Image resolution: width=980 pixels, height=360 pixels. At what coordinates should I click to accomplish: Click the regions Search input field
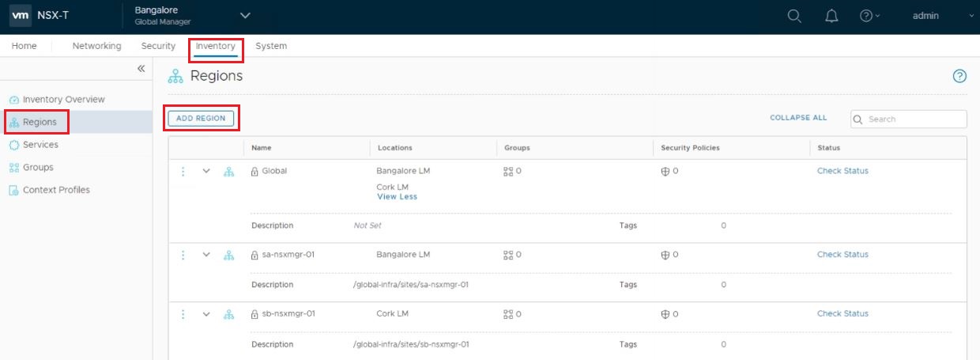[913, 119]
